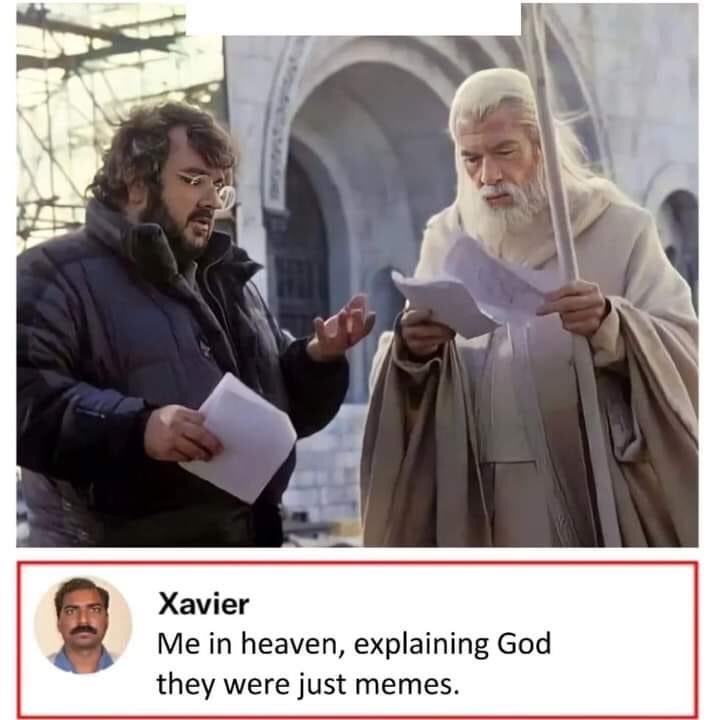Click the papers the white-robed wizard is reading
Viewport: 720px width, 720px height.
coord(473,287)
